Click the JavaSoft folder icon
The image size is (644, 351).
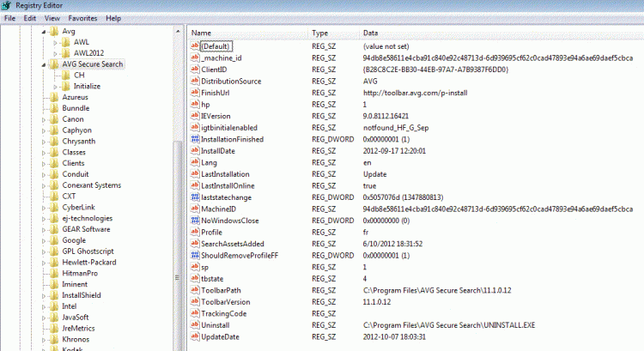point(54,317)
